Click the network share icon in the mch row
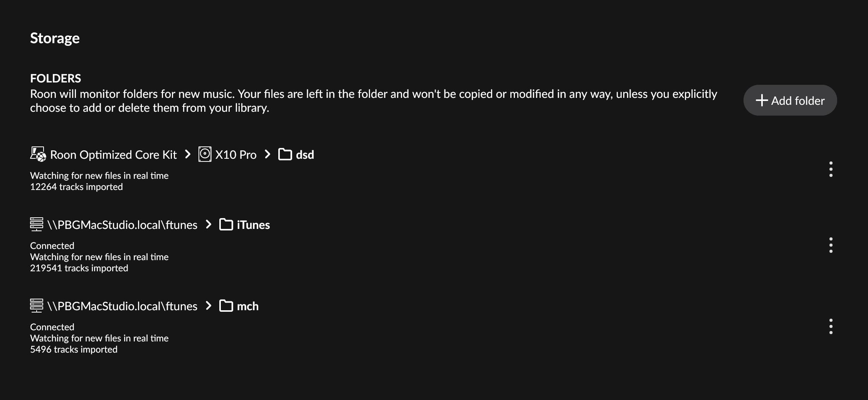Image resolution: width=868 pixels, height=400 pixels. 37,306
